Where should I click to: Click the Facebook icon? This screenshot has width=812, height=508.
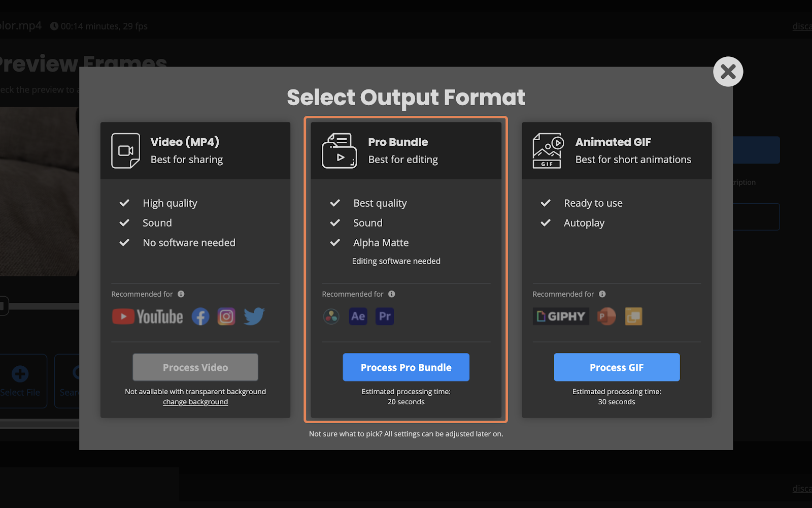[x=200, y=316]
